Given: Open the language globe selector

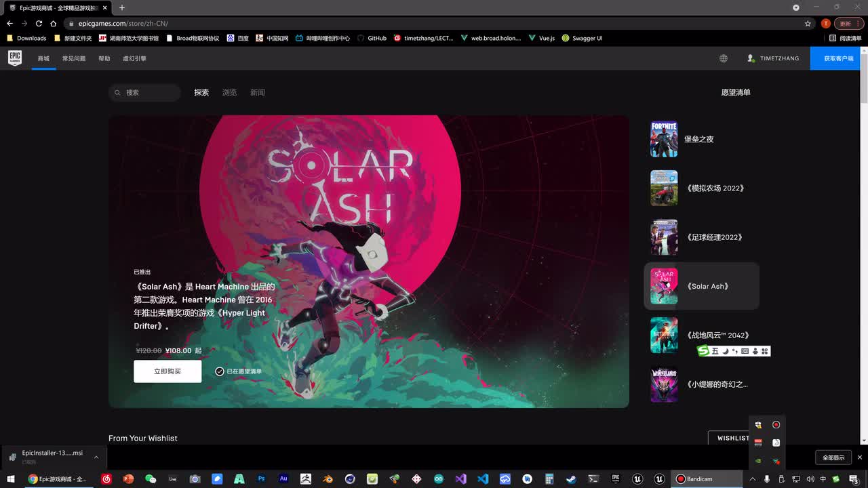Looking at the screenshot, I should click(724, 58).
